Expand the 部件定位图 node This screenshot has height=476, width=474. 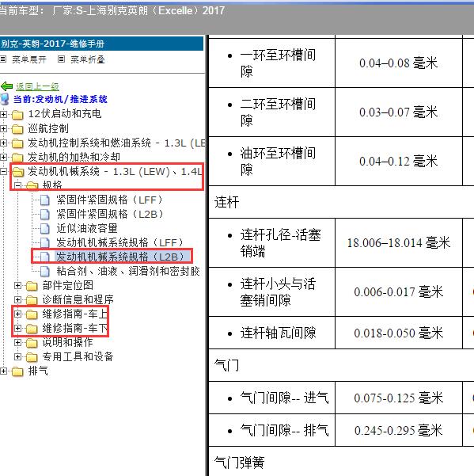pyautogui.click(x=18, y=286)
